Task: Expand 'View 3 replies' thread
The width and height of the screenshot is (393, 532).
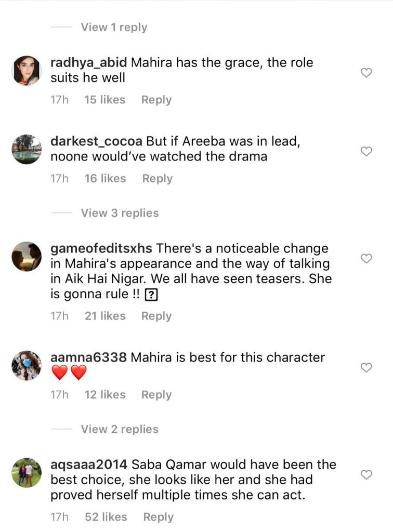Action: coord(120,213)
